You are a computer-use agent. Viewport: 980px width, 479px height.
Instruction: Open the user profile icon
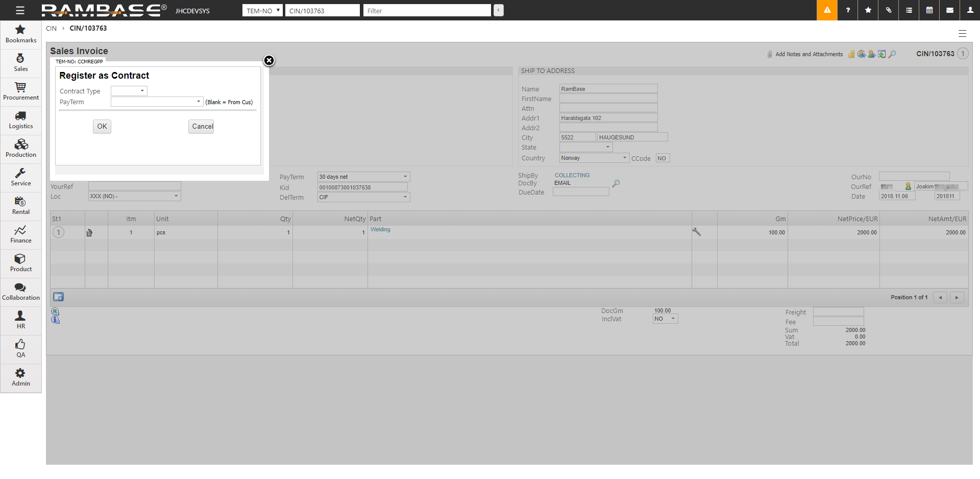tap(970, 10)
